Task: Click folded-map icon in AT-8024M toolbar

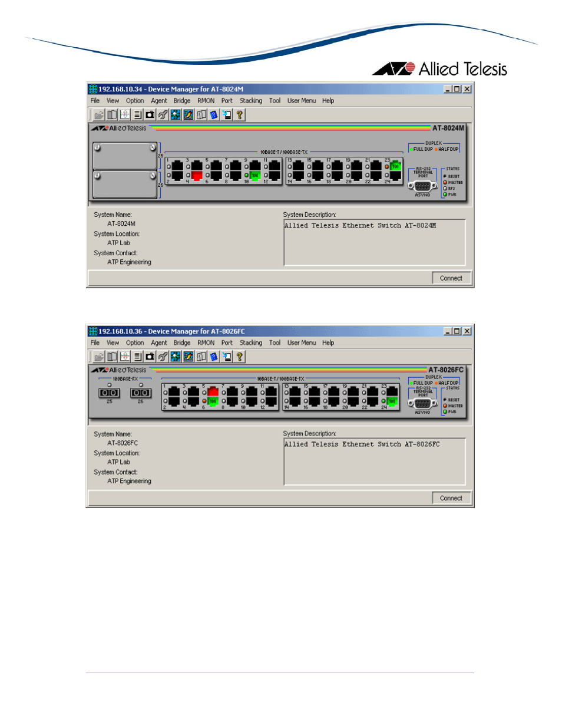Action: coord(201,115)
